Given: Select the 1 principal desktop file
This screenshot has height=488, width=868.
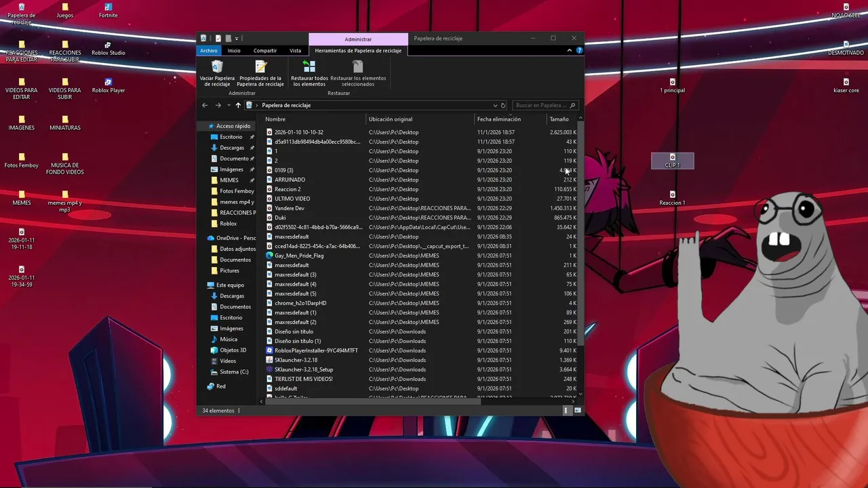Looking at the screenshot, I should 673,85.
